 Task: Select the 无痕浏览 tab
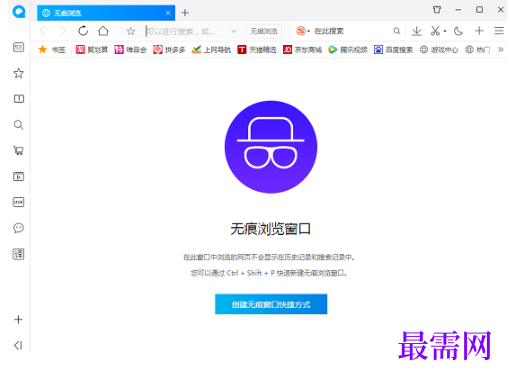pos(106,13)
